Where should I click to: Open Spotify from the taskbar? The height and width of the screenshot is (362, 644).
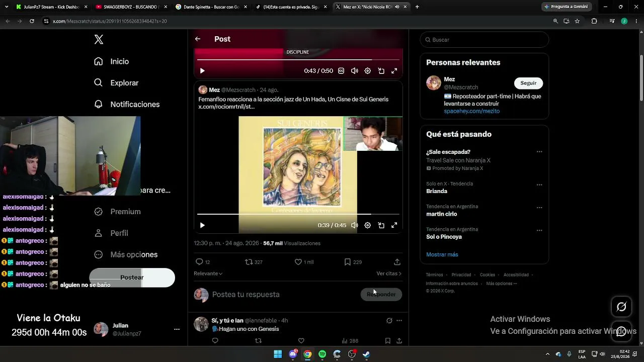322,354
